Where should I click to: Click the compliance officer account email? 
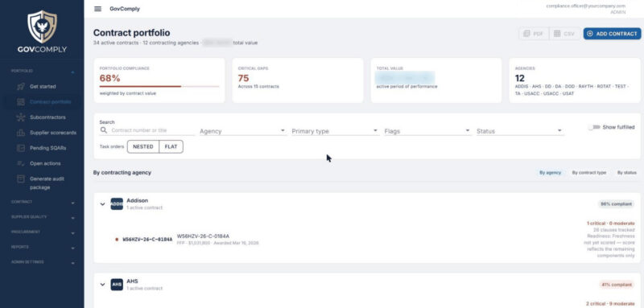[x=586, y=6]
